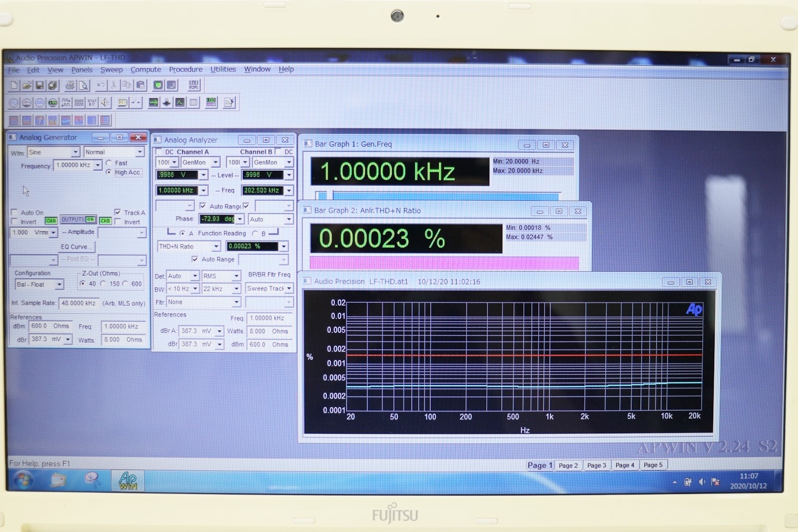The width and height of the screenshot is (798, 532).
Task: Click the Cut scissors icon
Action: [114, 85]
